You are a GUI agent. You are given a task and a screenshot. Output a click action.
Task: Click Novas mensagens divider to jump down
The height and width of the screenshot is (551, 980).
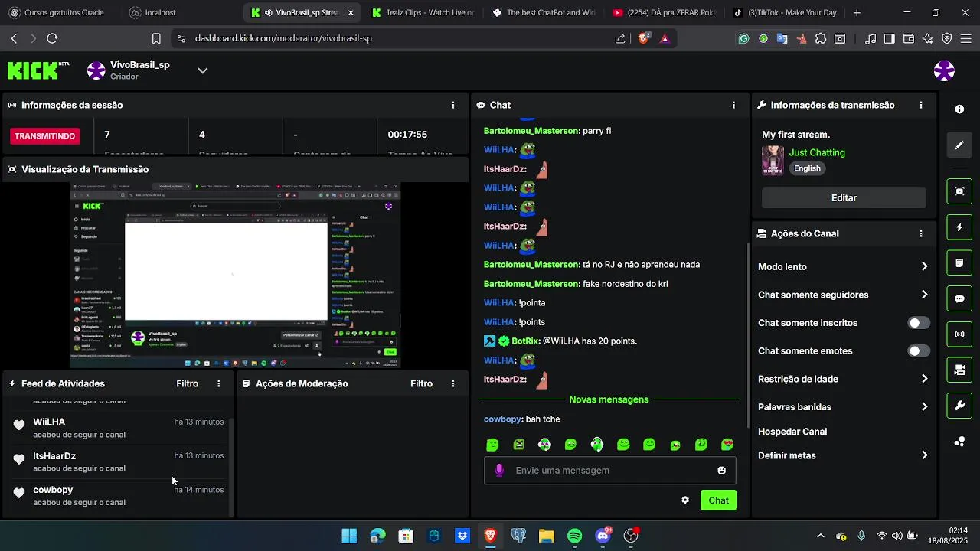tap(609, 399)
